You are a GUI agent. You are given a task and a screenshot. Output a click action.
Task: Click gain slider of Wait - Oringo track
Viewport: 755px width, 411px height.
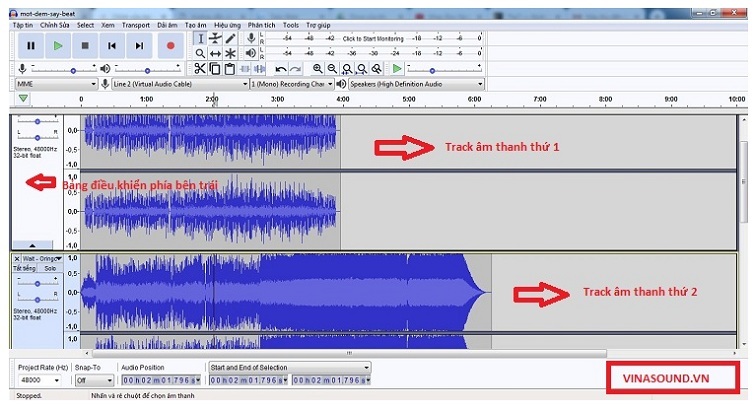pos(38,283)
